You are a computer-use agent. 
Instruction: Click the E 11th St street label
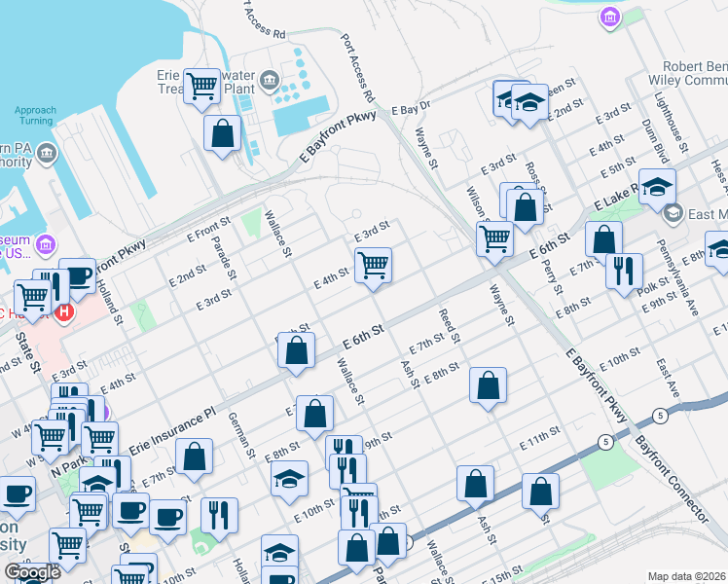coord(540,438)
